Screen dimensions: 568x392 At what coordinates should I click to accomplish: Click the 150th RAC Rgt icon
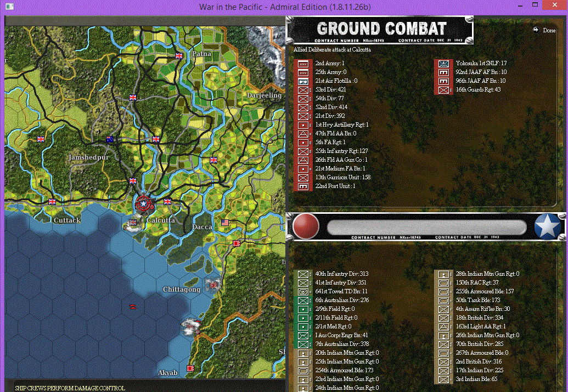(x=443, y=283)
